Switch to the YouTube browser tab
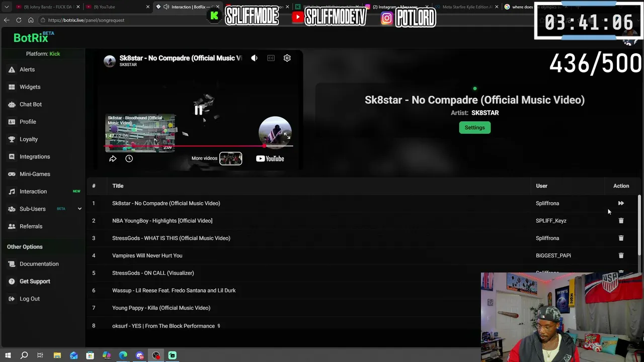Image resolution: width=644 pixels, height=362 pixels. (x=116, y=7)
